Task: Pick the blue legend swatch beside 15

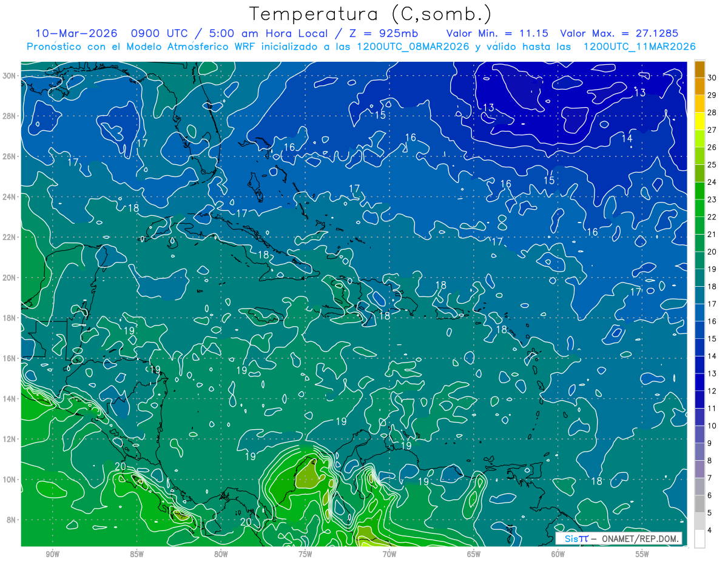Action: click(x=699, y=330)
